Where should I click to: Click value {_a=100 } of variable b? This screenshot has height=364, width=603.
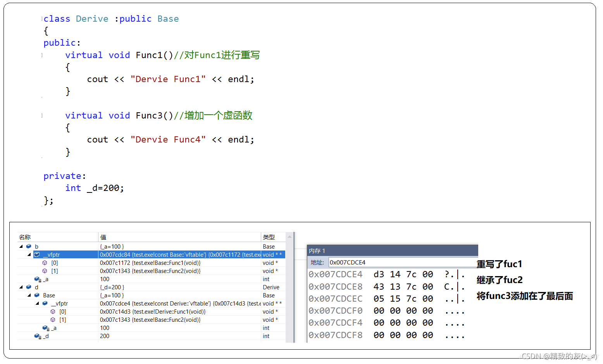[112, 246]
